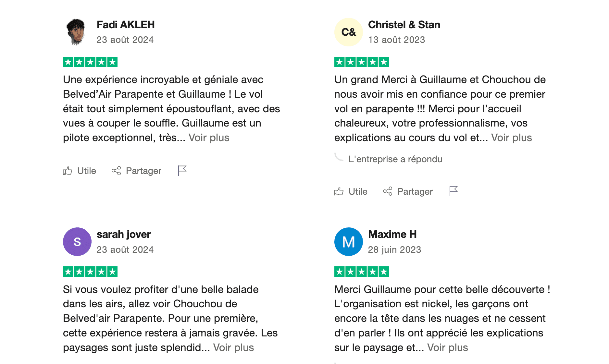Expand Fadi AKLEH's review with Voir plus
This screenshot has height=364, width=609.
[x=209, y=138]
